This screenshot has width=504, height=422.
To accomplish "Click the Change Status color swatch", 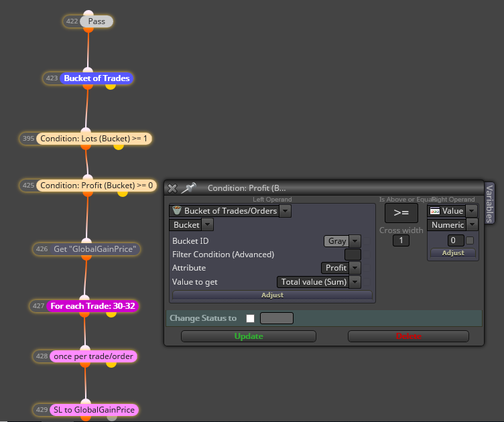I will (x=276, y=318).
